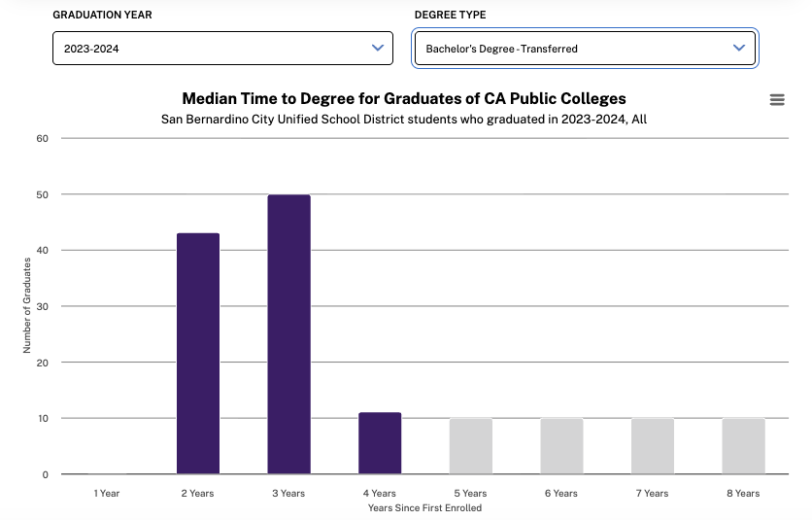This screenshot has height=520, width=812.
Task: Click the 7 Years gray bar
Action: click(653, 446)
